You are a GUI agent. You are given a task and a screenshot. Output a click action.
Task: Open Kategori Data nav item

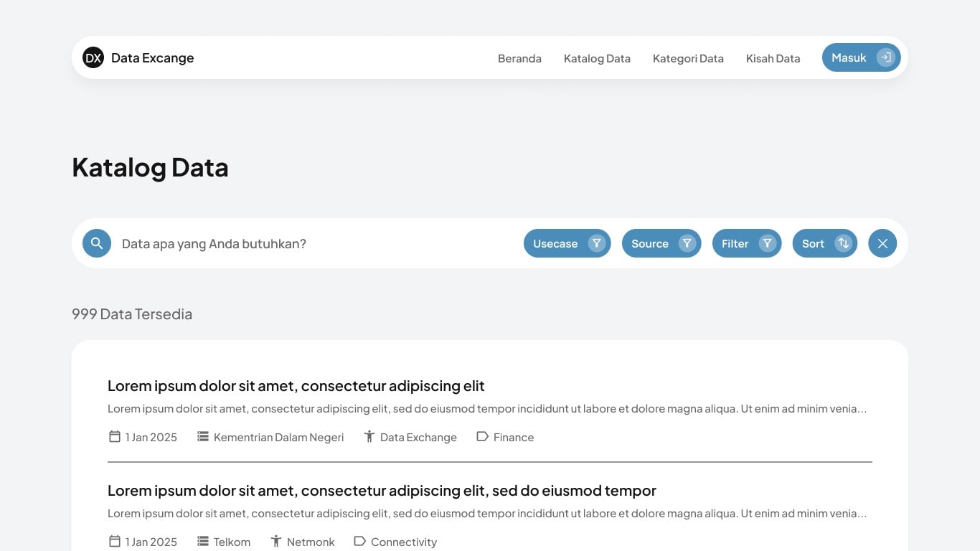[x=688, y=58]
